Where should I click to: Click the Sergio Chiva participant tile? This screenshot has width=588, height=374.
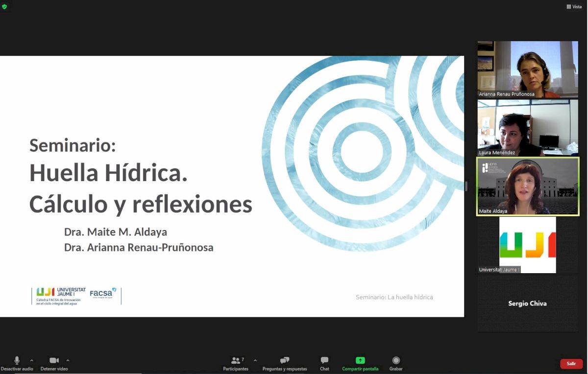528,304
